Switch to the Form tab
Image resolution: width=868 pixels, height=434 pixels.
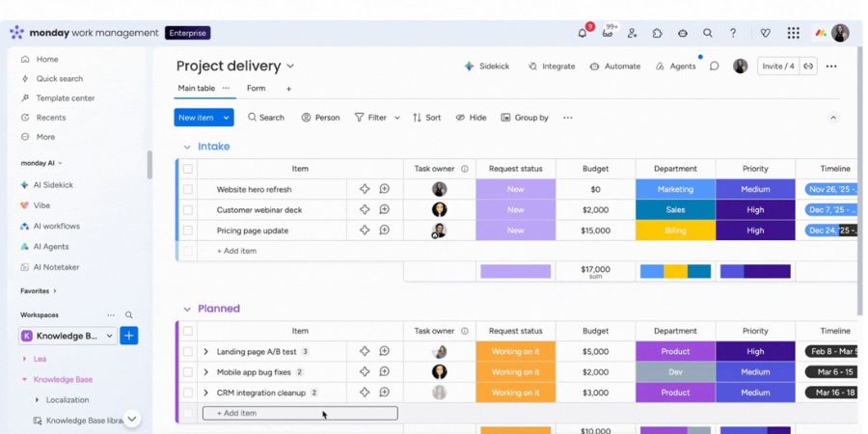256,88
